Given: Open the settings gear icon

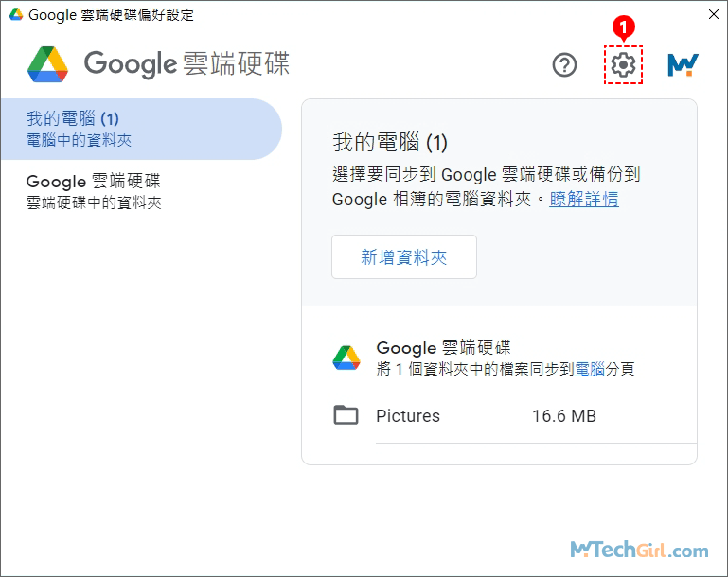Looking at the screenshot, I should [x=623, y=65].
